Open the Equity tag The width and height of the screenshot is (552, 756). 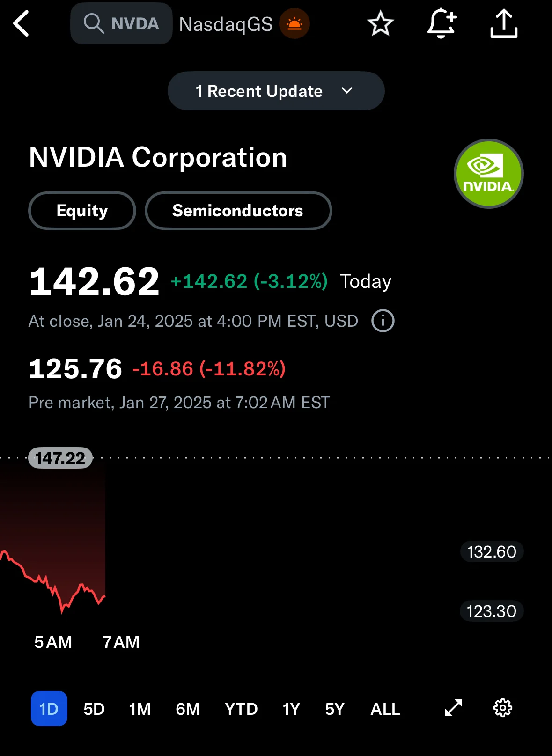[x=82, y=211]
